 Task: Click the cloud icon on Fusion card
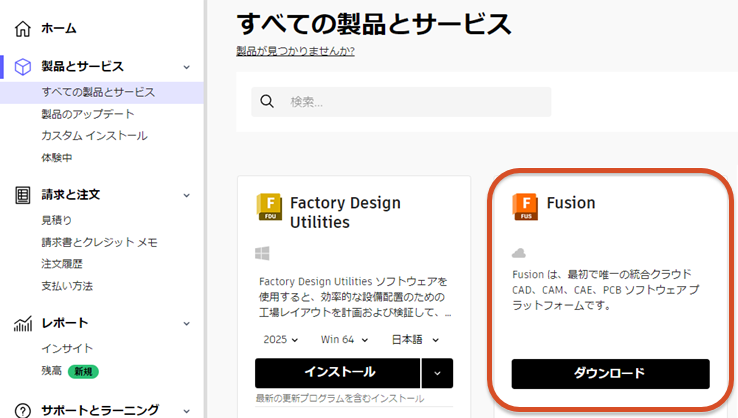click(x=519, y=253)
